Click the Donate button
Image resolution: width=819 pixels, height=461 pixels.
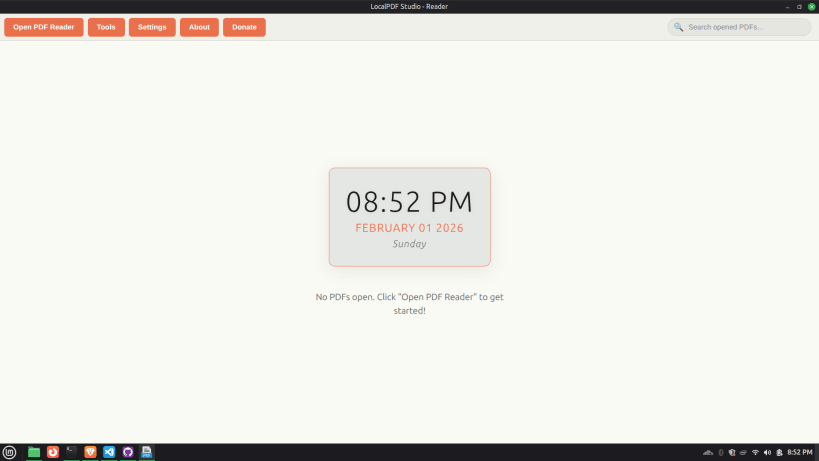(x=244, y=27)
